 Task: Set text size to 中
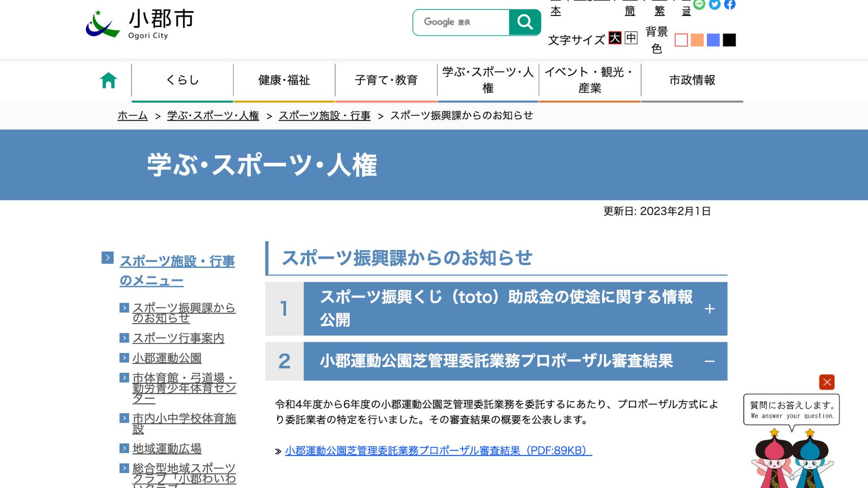(631, 38)
